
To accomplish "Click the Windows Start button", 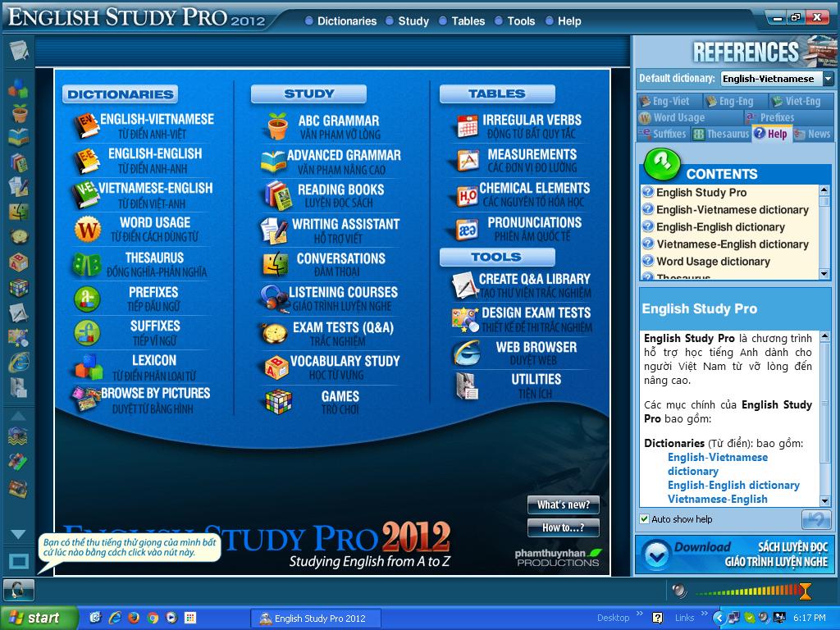I will point(38,619).
